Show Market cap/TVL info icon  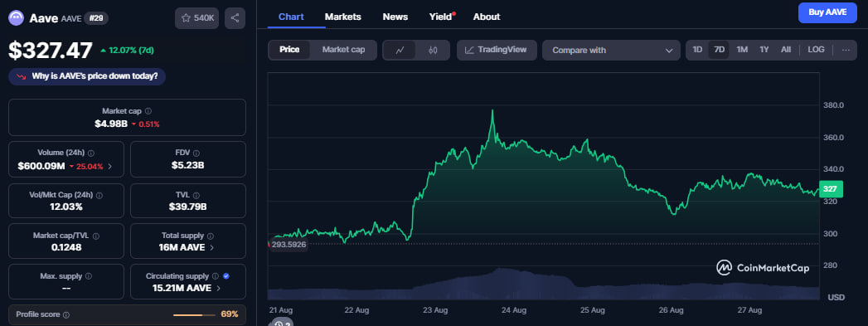(x=96, y=236)
